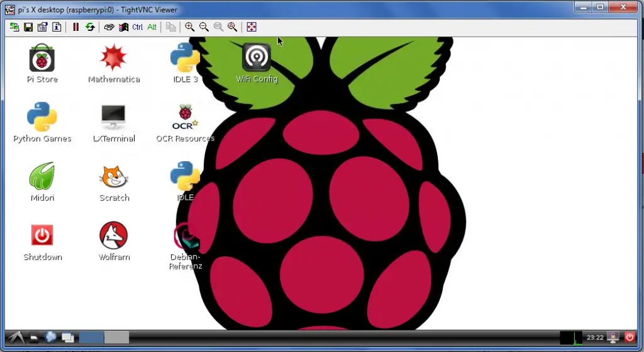Launch web browser globe icon in the panel
Viewport: 644px width, 352px height.
(50, 338)
